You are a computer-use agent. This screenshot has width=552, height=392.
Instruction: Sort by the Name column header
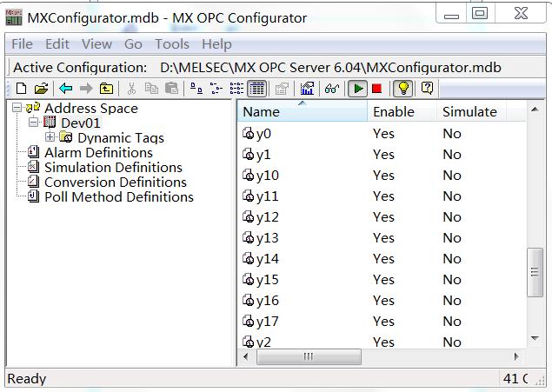coord(302,111)
